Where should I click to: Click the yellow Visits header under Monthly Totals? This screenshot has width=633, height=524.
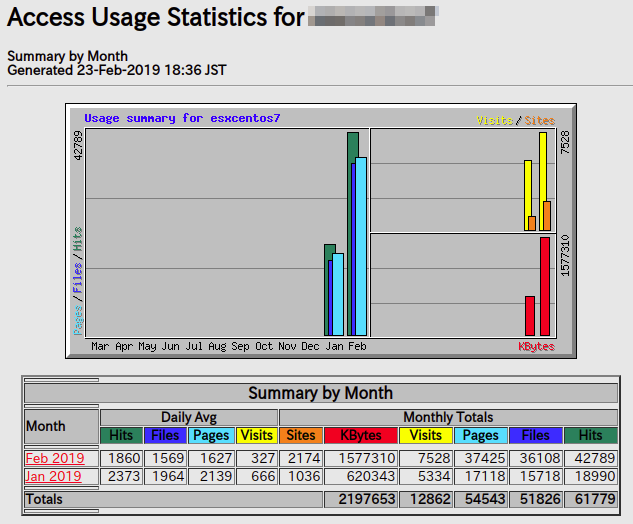pyautogui.click(x=425, y=436)
